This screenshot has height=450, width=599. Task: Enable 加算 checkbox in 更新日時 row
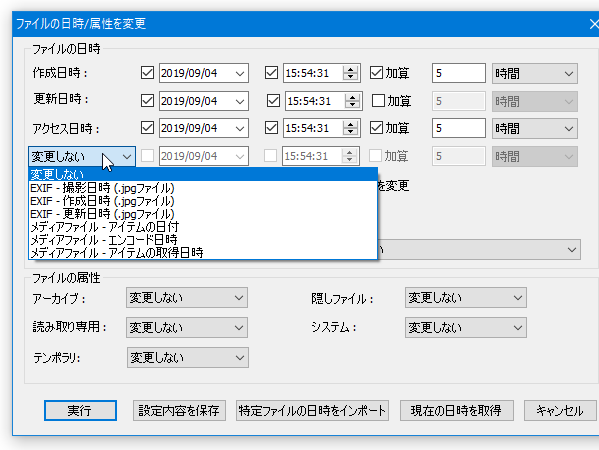coord(378,101)
